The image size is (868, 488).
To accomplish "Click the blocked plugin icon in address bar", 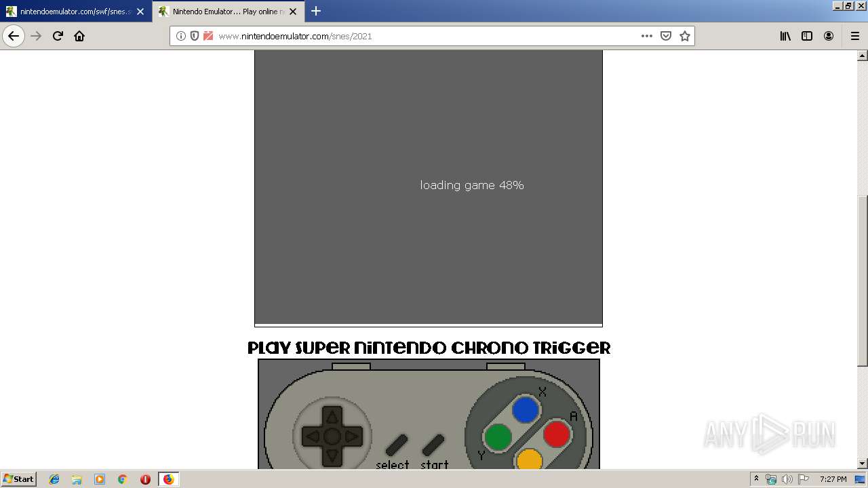I will 208,36.
